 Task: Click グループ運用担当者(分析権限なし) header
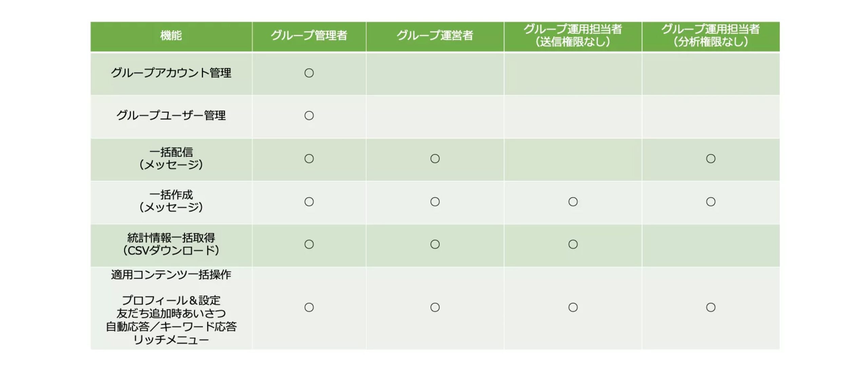click(711, 35)
